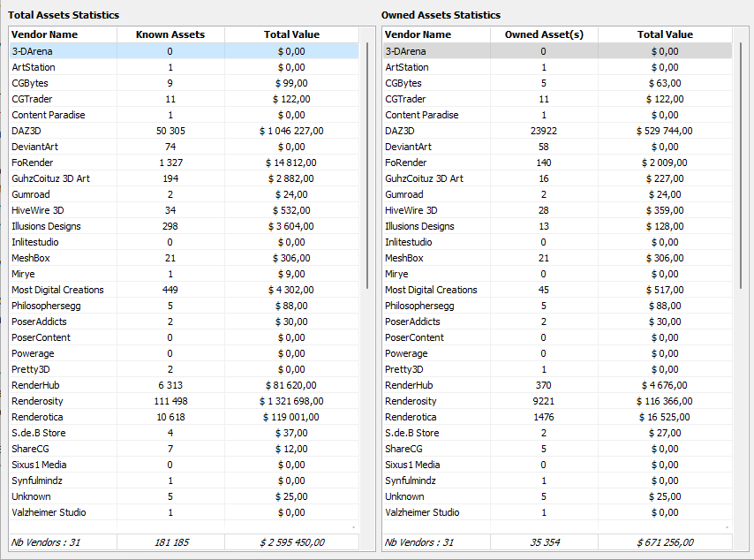Sort Owned Assets table by Total Value header
The height and width of the screenshot is (560, 754).
point(665,34)
